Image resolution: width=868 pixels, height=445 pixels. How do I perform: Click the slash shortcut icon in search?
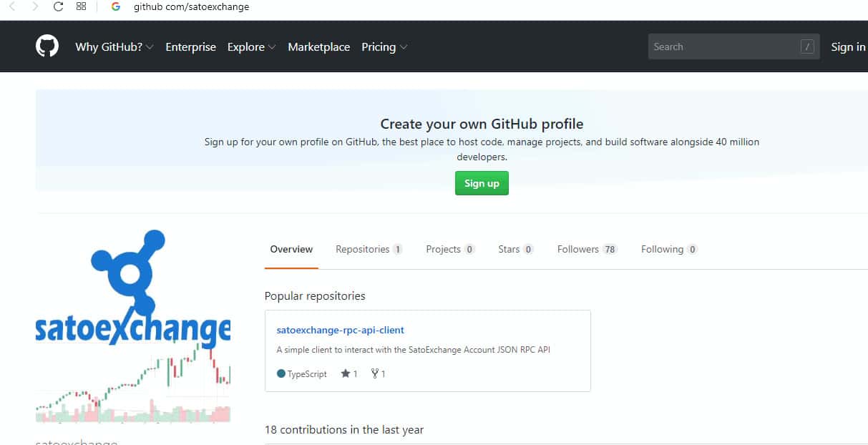807,47
